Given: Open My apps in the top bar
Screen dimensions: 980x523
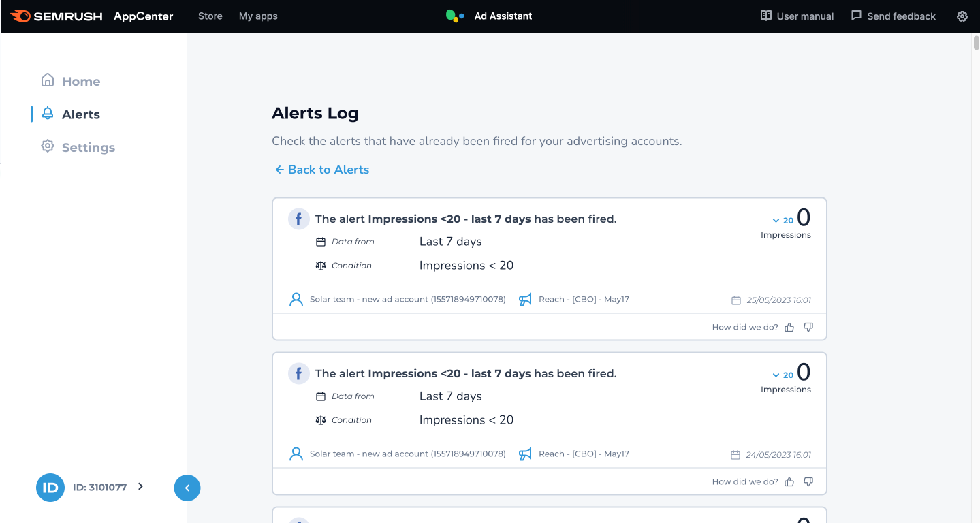Looking at the screenshot, I should tap(258, 16).
